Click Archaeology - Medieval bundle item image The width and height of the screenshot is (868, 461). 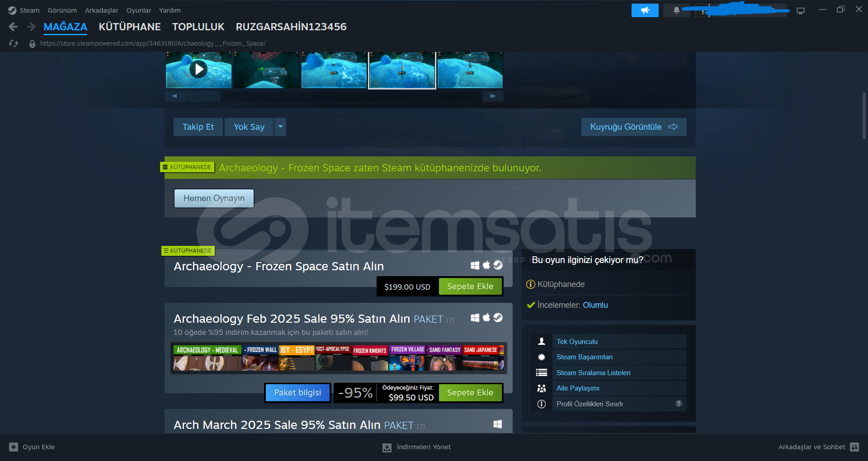point(208,358)
